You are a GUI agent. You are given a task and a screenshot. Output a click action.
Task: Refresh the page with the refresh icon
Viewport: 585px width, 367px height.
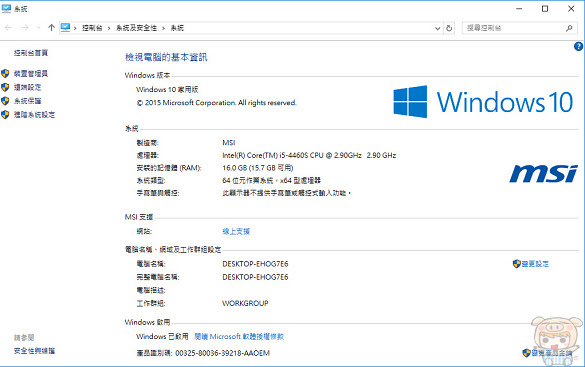click(449, 28)
